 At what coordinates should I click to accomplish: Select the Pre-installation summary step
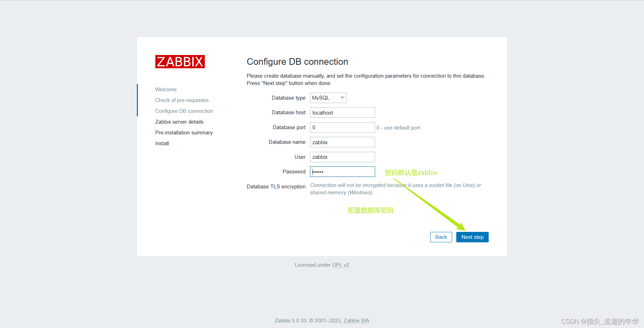(184, 133)
